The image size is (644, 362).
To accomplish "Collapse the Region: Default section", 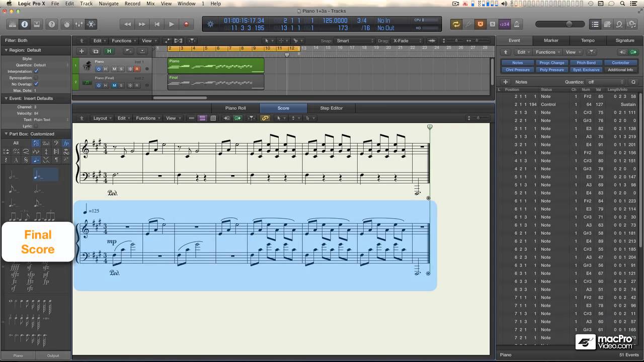I will pos(6,50).
